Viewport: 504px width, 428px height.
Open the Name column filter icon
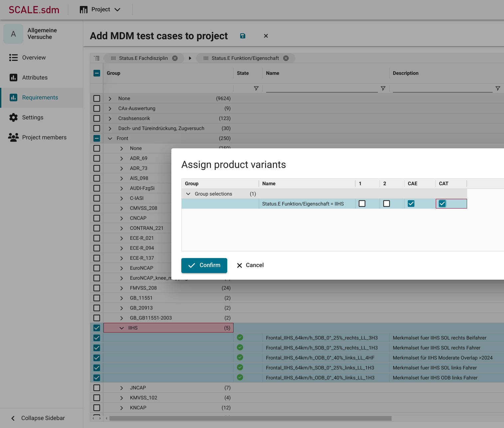click(x=383, y=88)
